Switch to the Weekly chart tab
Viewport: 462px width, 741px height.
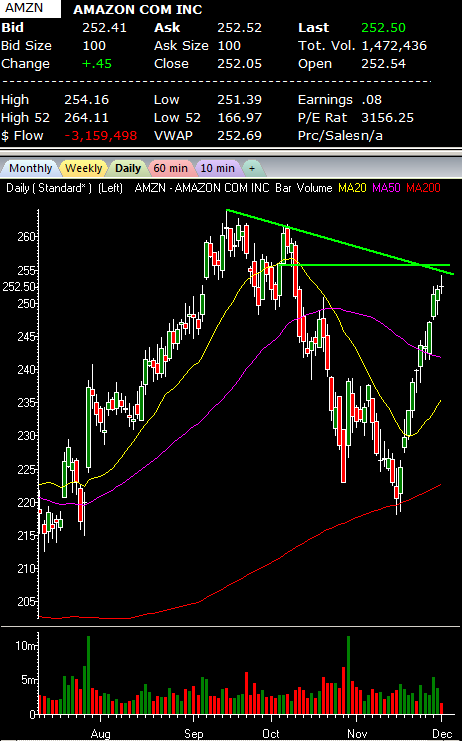pos(83,168)
